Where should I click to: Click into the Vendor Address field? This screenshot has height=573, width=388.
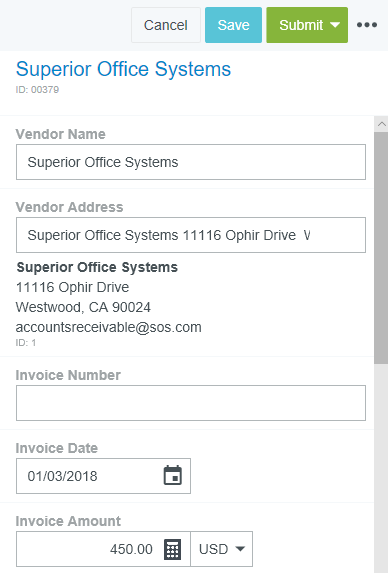tap(191, 235)
